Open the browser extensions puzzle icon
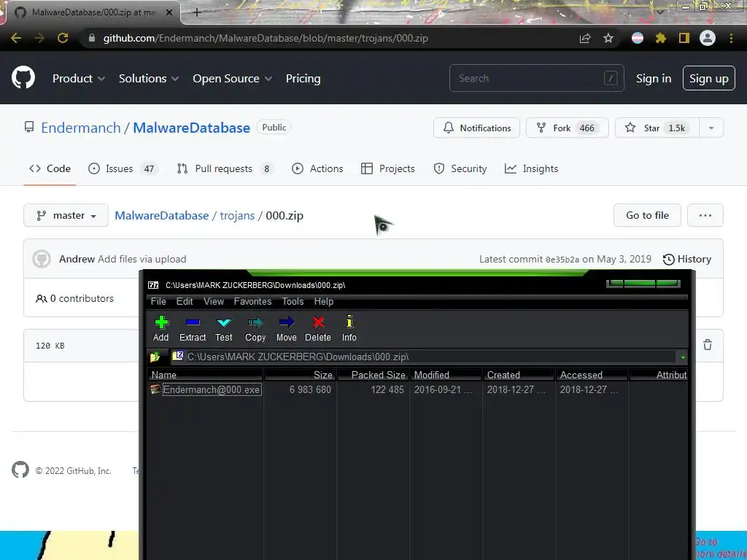Viewport: 747px width, 560px height. point(661,38)
